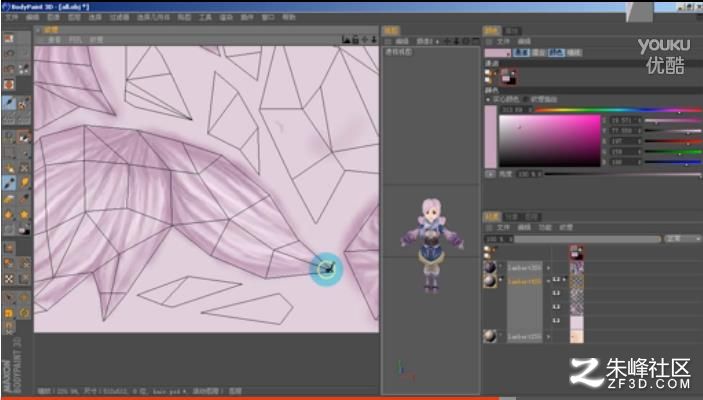
Task: Click the down-arrow zoom icon in texture view corner
Action: click(373, 40)
